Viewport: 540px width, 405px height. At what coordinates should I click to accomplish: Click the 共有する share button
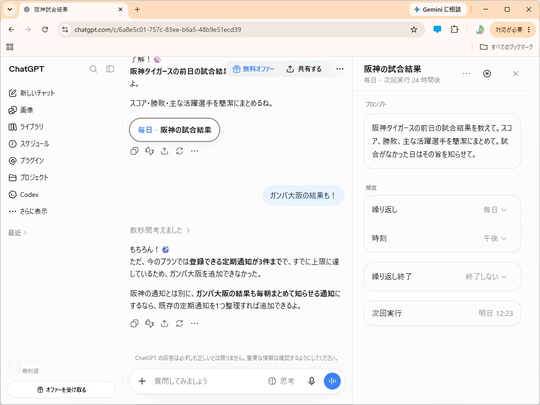coord(304,69)
